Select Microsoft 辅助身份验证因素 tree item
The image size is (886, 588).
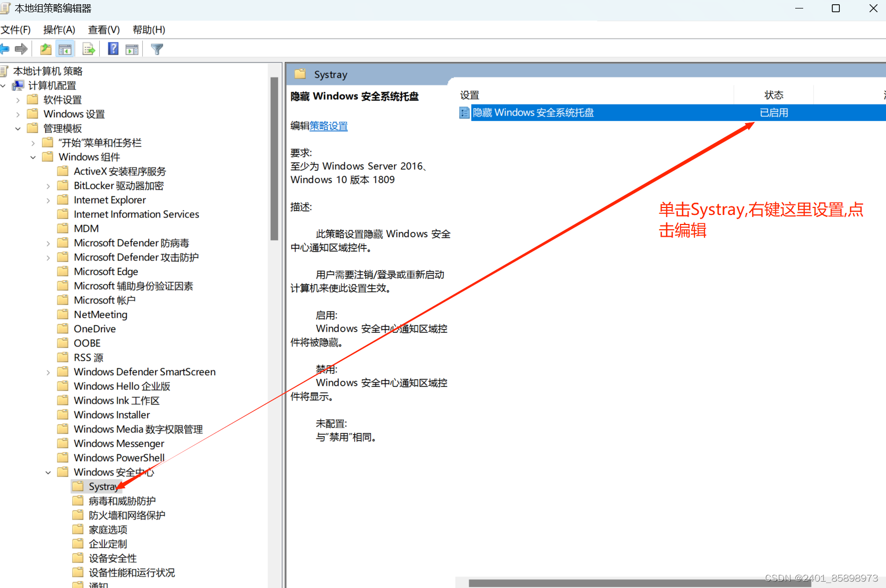pos(133,286)
